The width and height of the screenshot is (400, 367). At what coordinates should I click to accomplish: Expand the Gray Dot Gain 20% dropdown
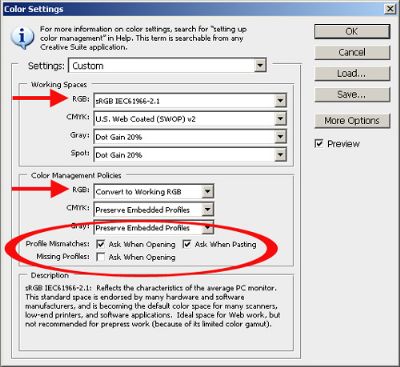[x=280, y=136]
